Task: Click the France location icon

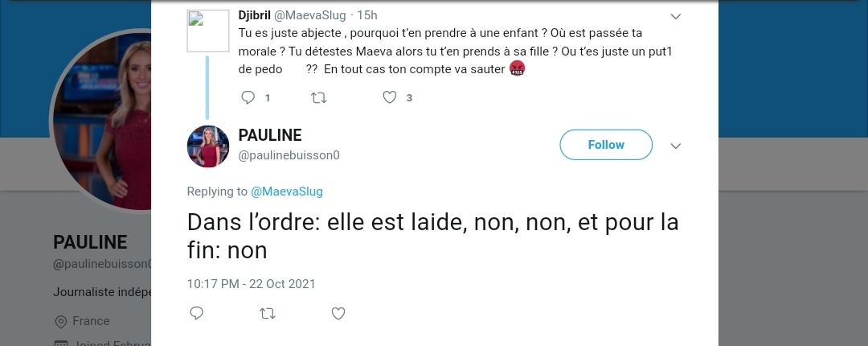Action: coord(60,321)
